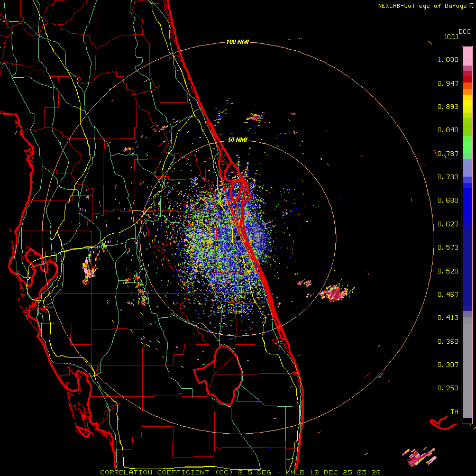Click the pink echo cluster near Tampa Bay

pos(89,269)
